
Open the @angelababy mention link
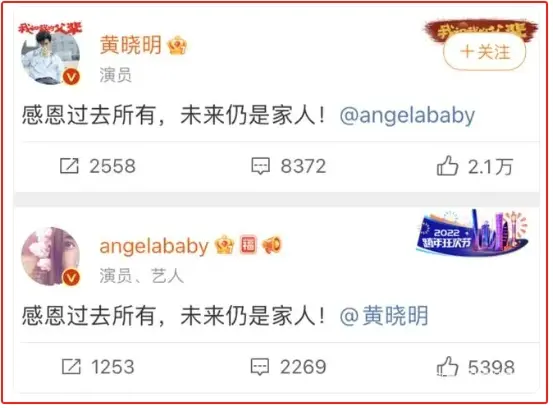pyautogui.click(x=407, y=115)
